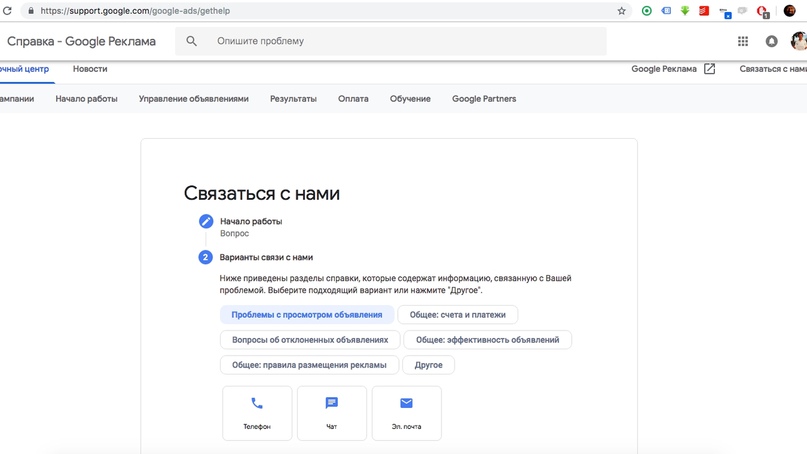
Task: Bookmark this page with the star icon
Action: coord(621,11)
